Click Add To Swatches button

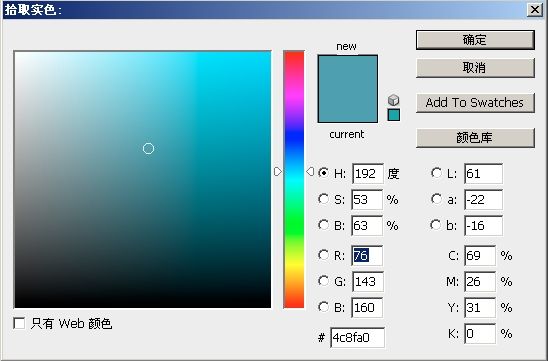475,103
